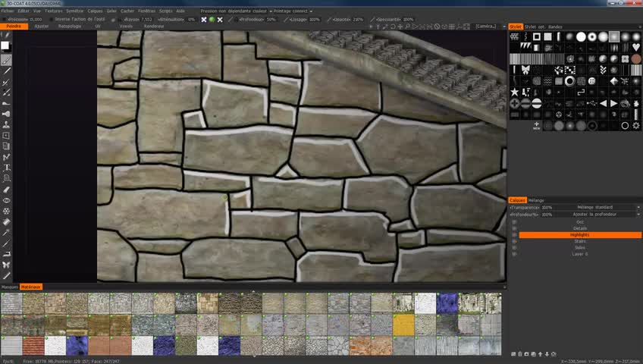Switch to the Masques tab
The height and width of the screenshot is (364, 643).
[x=9, y=287]
